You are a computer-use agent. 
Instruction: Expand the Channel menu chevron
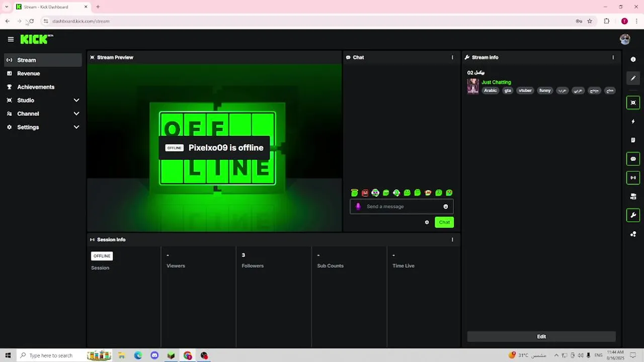click(x=76, y=114)
